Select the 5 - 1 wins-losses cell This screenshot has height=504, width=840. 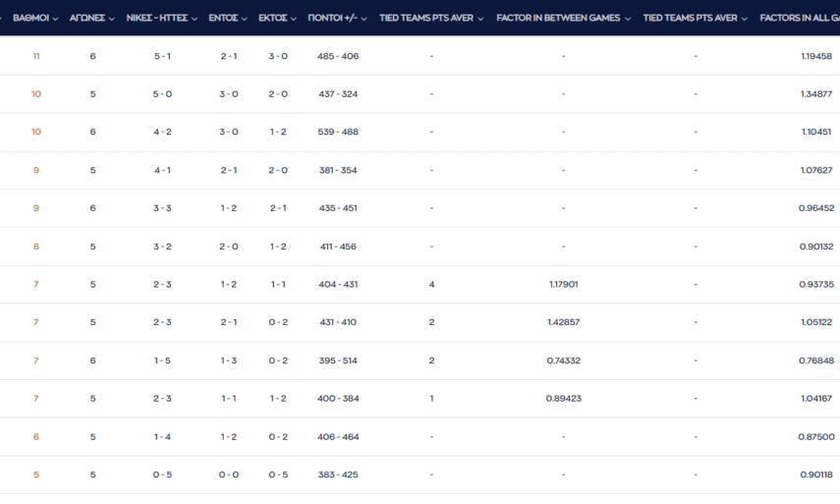click(162, 56)
